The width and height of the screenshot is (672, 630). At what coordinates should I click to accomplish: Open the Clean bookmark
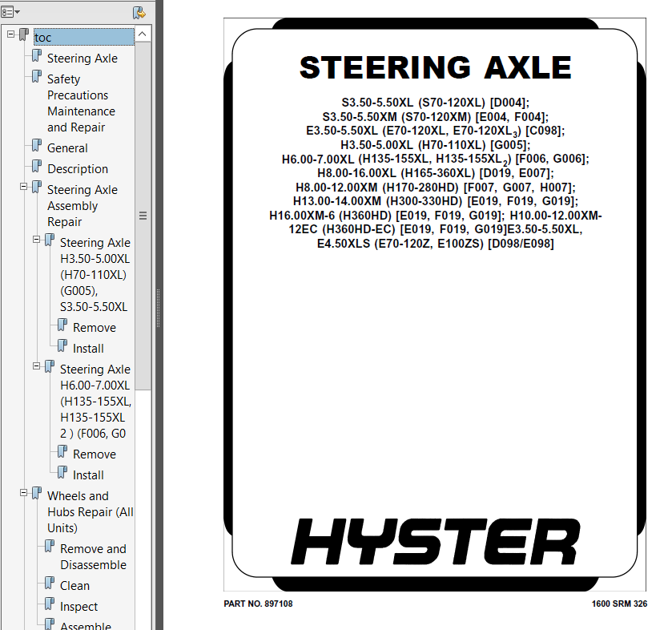75,586
